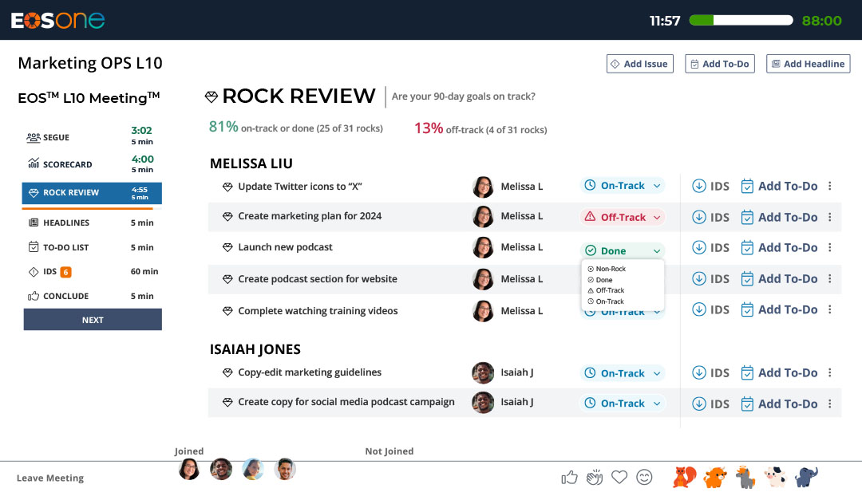Image resolution: width=862 pixels, height=504 pixels.
Task: Click the meeting time progress bar at top
Action: 741,21
